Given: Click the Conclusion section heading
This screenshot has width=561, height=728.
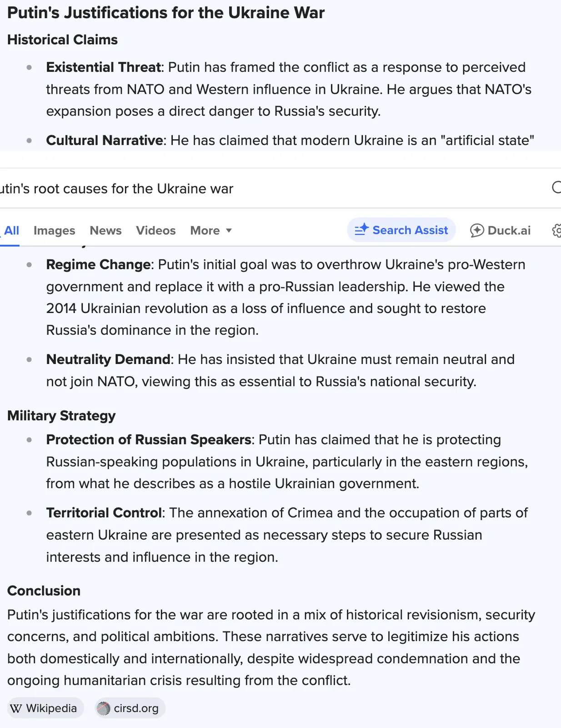Looking at the screenshot, I should point(44,591).
